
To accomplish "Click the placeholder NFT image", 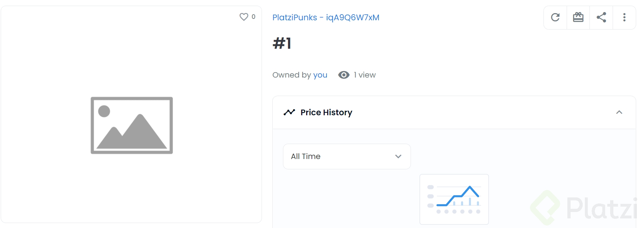I will point(132,125).
